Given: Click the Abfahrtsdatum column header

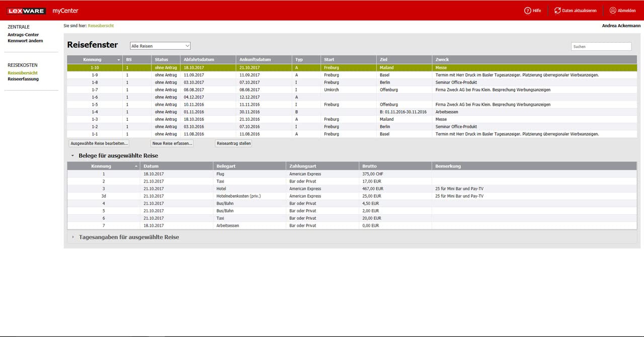Looking at the screenshot, I should 208,60.
